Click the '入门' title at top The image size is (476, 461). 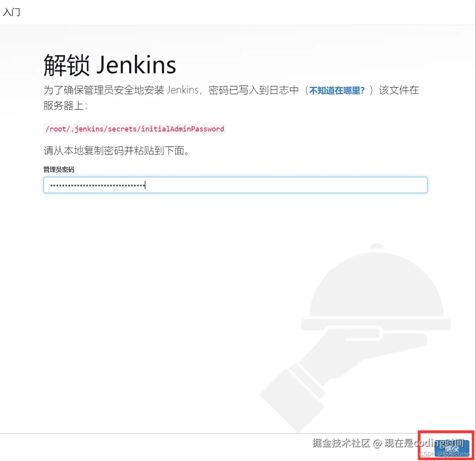(12, 12)
